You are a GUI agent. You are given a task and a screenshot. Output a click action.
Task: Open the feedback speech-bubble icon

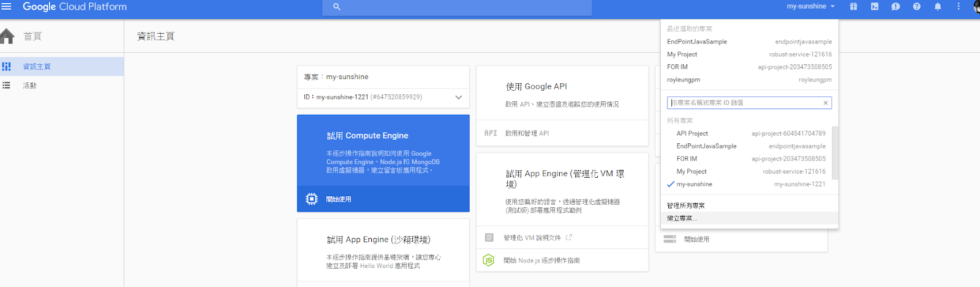coord(895,7)
